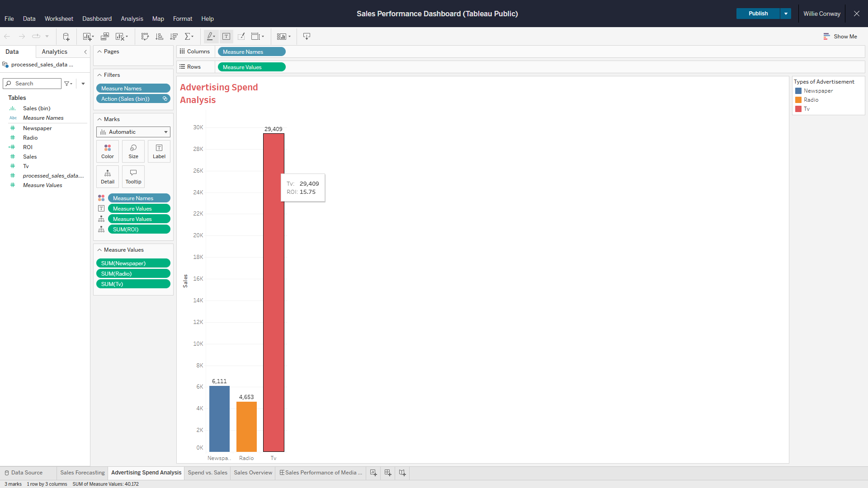Image resolution: width=868 pixels, height=488 pixels.
Task: Click the Duplicate worksheet icon
Action: coord(105,37)
